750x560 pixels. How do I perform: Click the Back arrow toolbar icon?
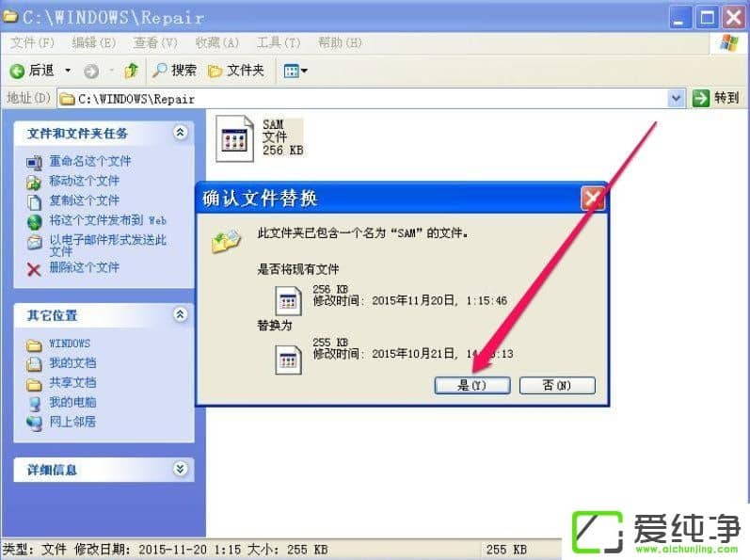pos(17,71)
